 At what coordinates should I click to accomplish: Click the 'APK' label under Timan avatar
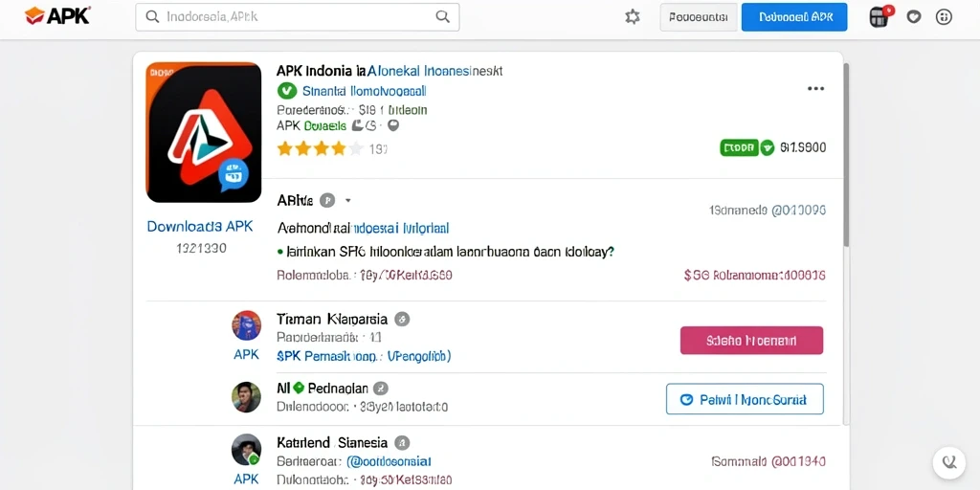click(246, 354)
